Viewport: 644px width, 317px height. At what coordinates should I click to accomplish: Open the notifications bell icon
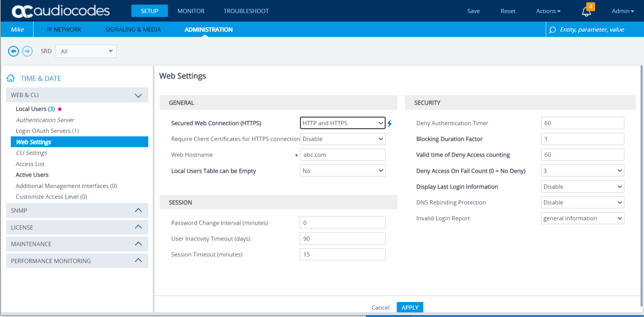[x=586, y=12]
